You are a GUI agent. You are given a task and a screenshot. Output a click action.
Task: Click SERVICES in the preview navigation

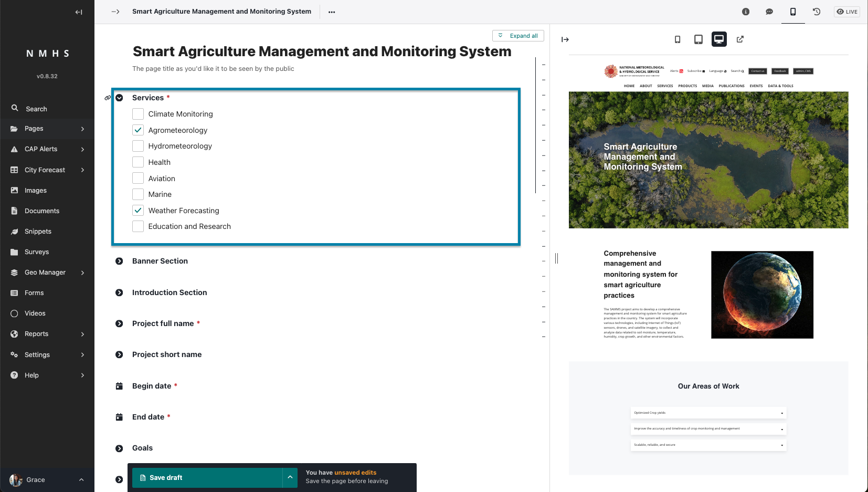[x=665, y=86]
